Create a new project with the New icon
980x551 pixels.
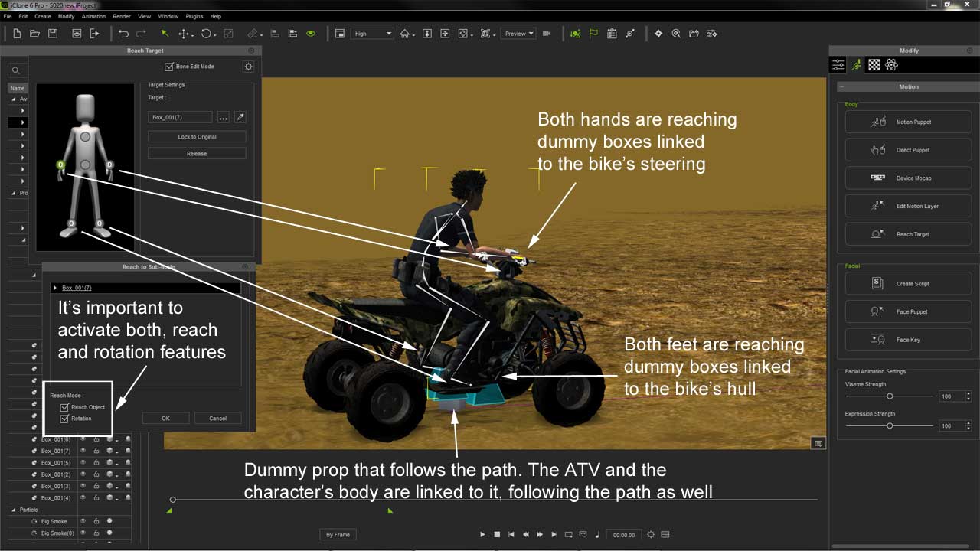point(17,34)
